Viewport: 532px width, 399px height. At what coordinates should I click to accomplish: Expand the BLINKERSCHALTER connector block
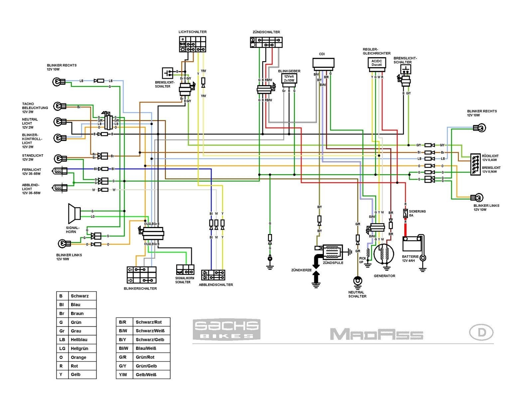point(142,275)
